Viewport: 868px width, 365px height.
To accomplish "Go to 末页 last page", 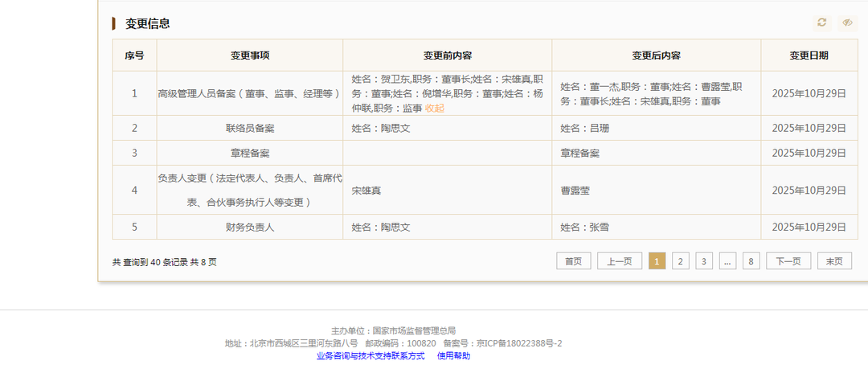I will click(834, 260).
